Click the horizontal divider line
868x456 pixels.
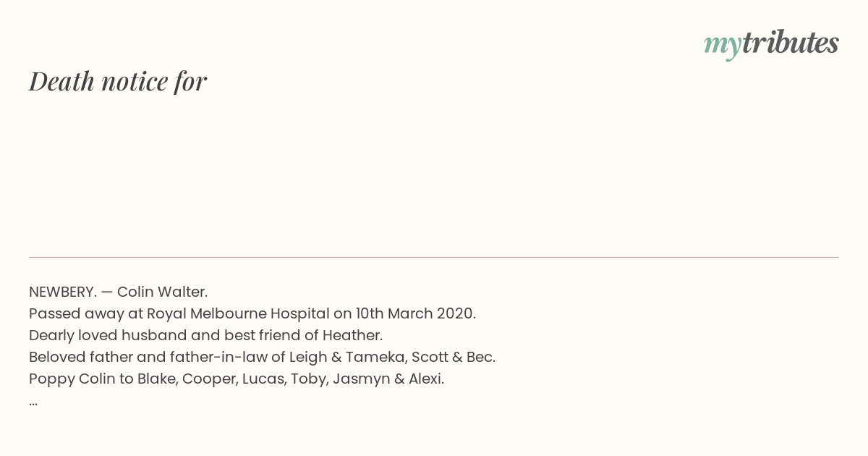pos(434,257)
